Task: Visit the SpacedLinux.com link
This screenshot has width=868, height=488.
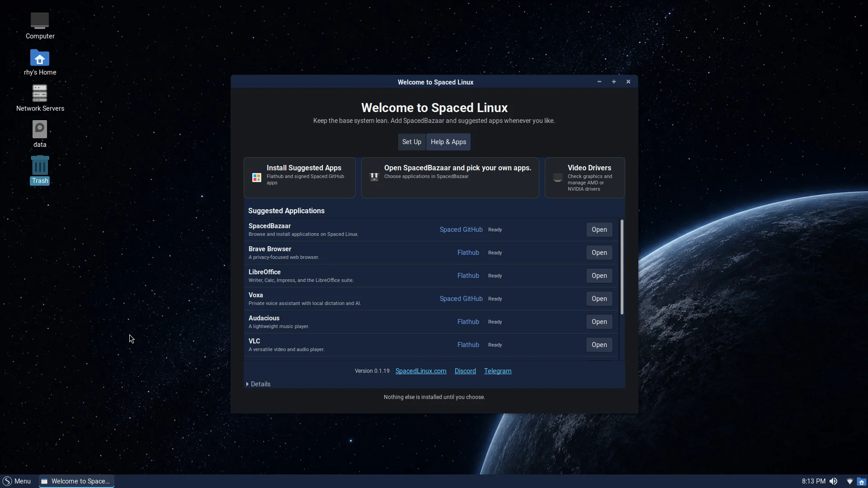Action: pos(420,371)
